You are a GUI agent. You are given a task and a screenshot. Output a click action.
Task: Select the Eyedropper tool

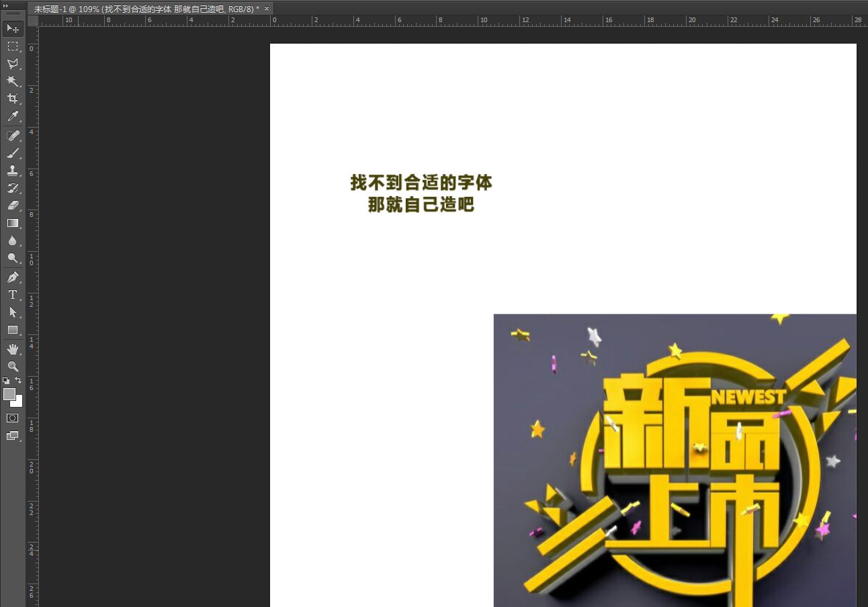(x=13, y=116)
